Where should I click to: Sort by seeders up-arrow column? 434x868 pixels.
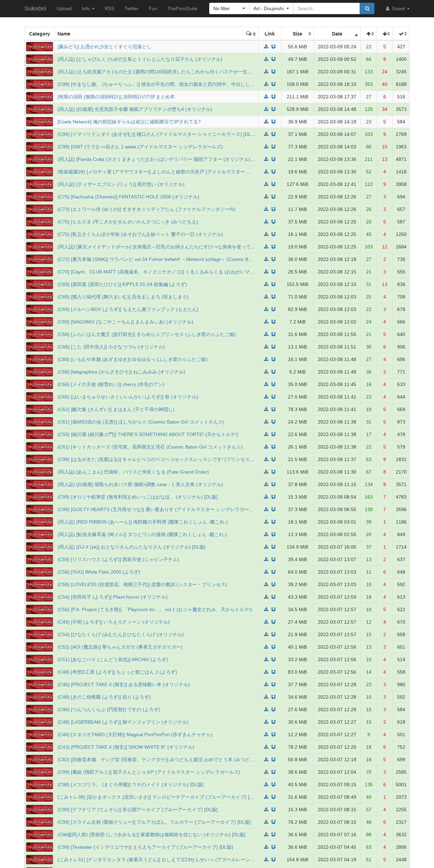click(x=369, y=34)
